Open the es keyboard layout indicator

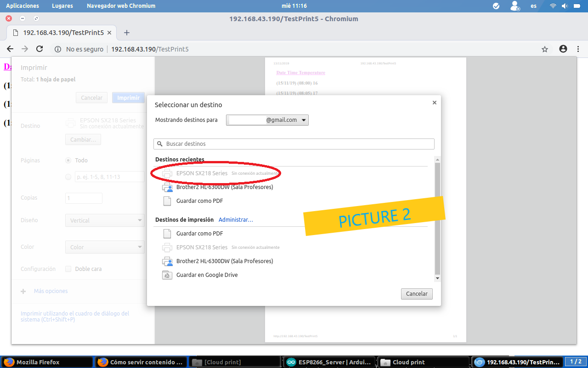coord(533,6)
